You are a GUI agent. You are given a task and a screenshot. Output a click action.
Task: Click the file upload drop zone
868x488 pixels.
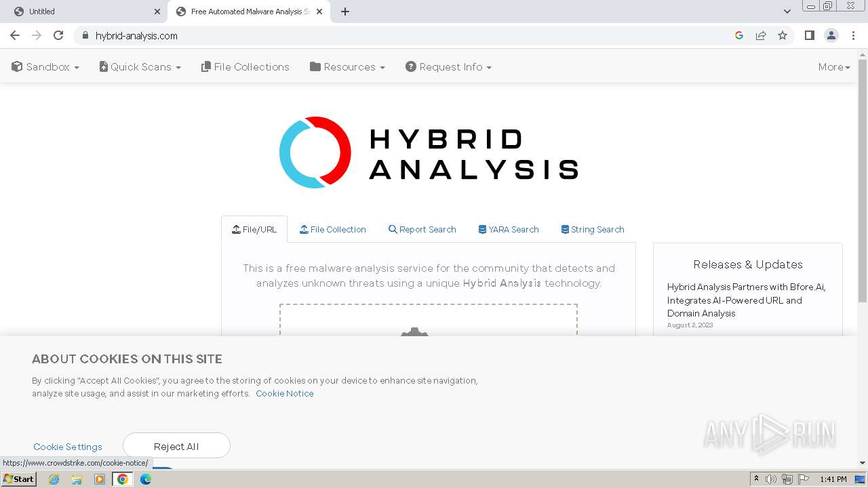429,320
